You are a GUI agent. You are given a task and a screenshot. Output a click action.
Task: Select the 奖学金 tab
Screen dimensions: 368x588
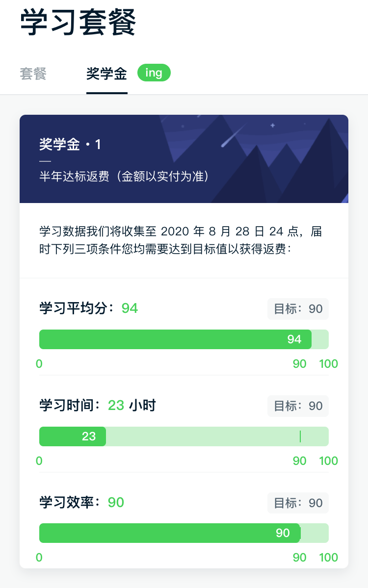[106, 73]
